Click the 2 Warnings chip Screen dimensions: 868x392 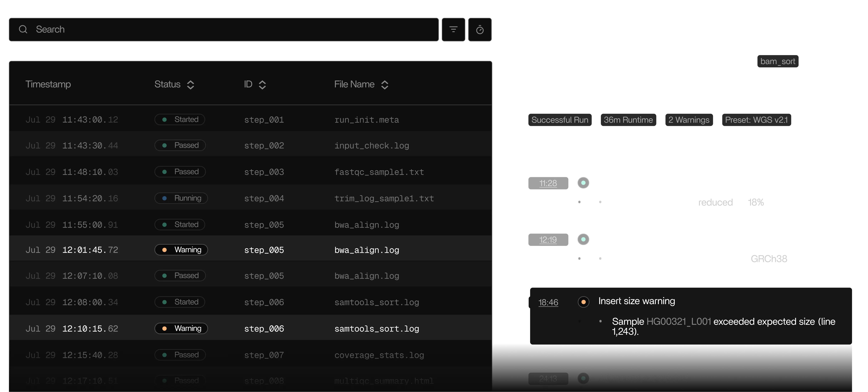(689, 120)
